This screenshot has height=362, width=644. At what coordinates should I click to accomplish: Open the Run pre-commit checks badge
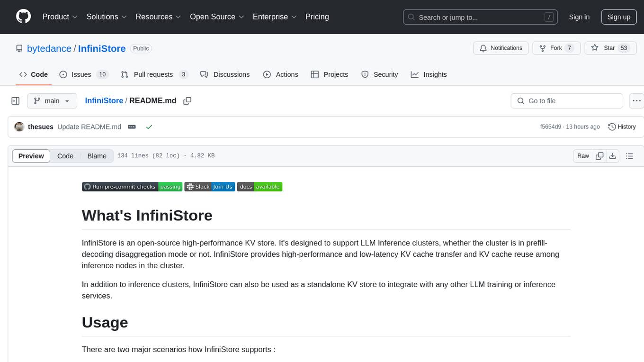132,187
